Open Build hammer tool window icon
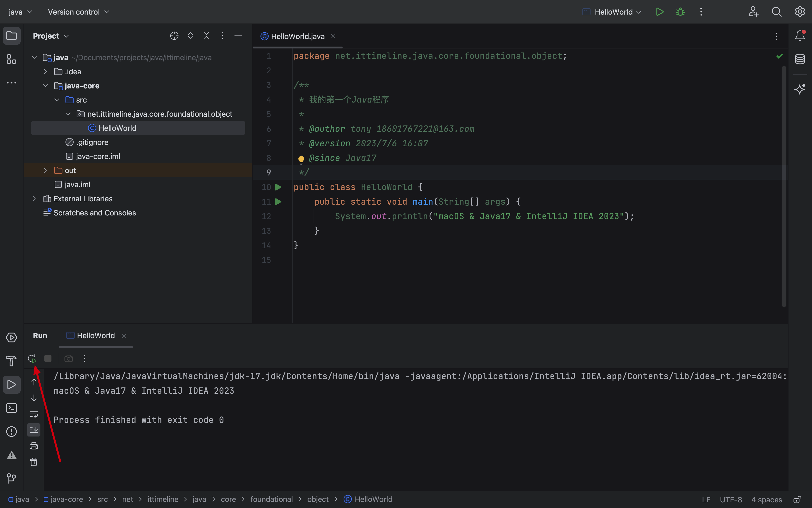812x508 pixels. coord(12,361)
